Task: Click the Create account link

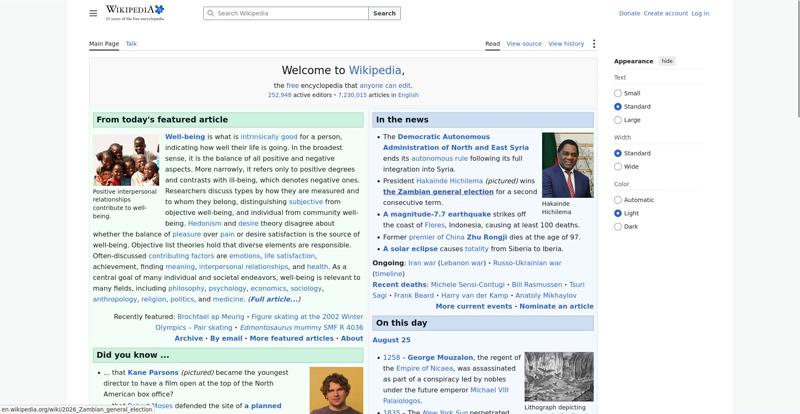Action: pos(665,13)
